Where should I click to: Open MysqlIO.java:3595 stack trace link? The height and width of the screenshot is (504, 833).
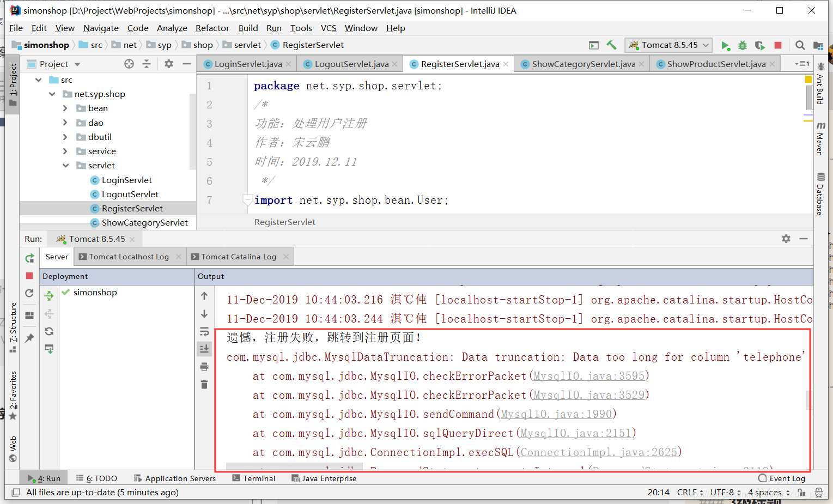point(589,376)
